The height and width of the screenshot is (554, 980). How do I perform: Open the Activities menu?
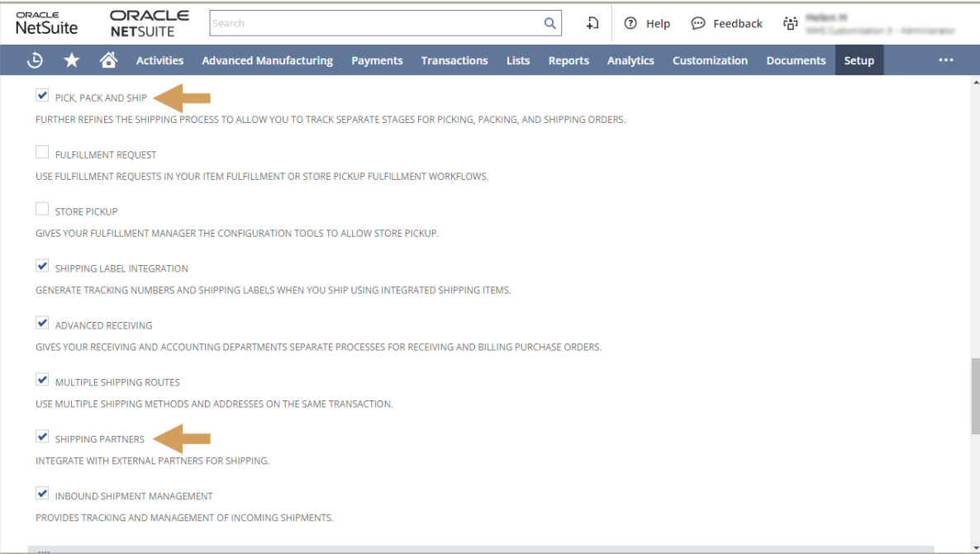click(x=160, y=60)
